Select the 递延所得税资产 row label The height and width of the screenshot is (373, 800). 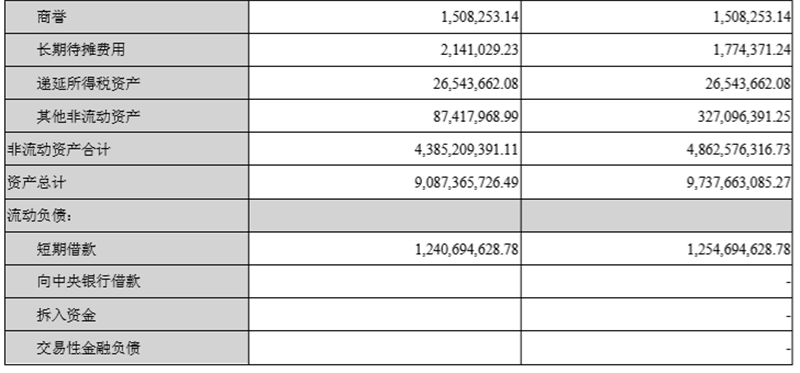point(127,83)
